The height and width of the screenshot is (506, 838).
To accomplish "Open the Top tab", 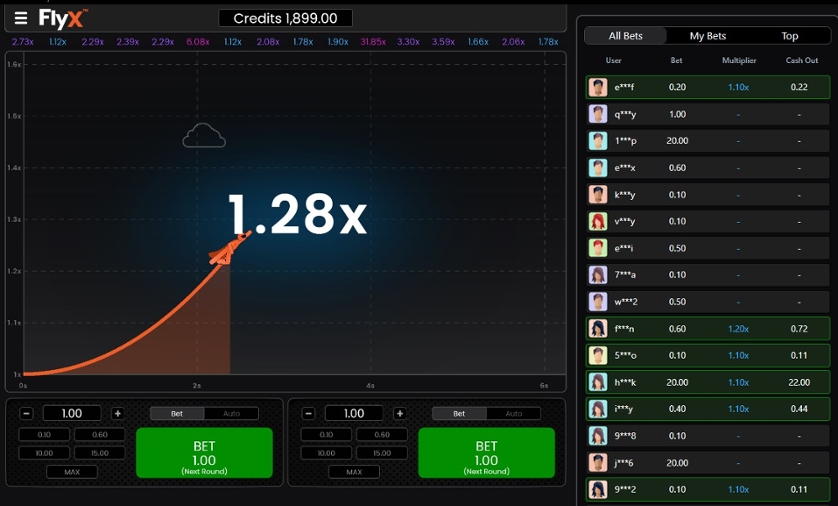I will pos(789,36).
